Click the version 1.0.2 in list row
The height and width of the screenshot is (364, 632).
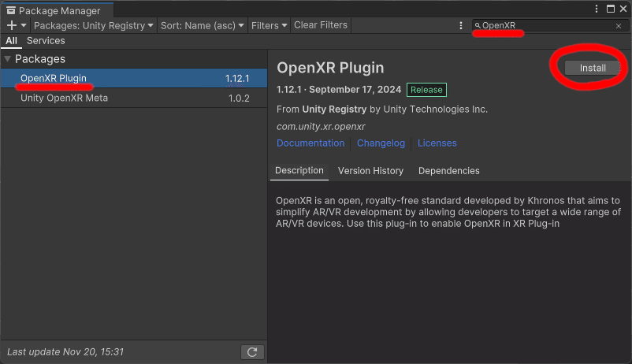239,98
